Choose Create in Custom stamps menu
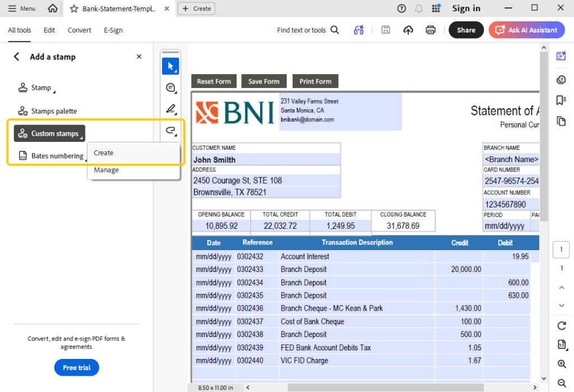The width and height of the screenshot is (574, 392). (x=133, y=153)
